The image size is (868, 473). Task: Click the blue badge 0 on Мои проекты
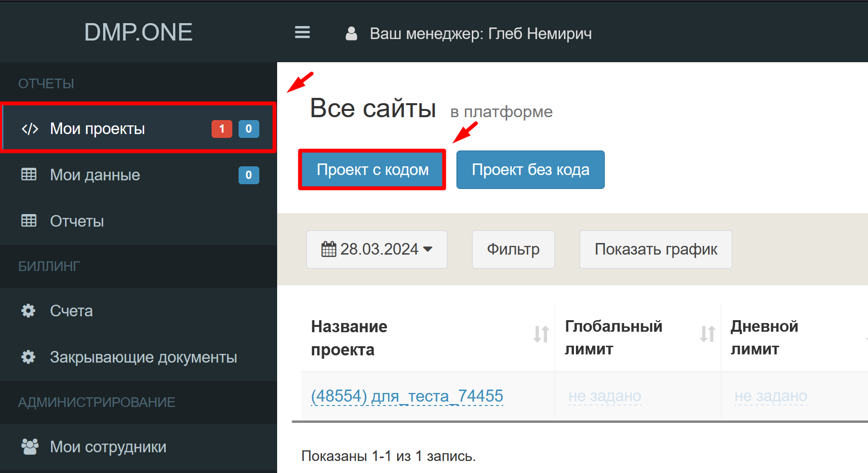tap(249, 129)
